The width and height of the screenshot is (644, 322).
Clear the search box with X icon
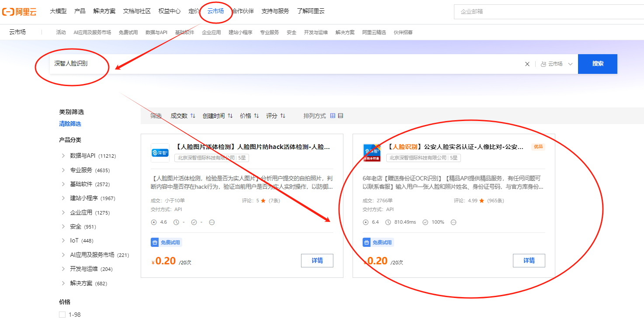click(x=527, y=64)
